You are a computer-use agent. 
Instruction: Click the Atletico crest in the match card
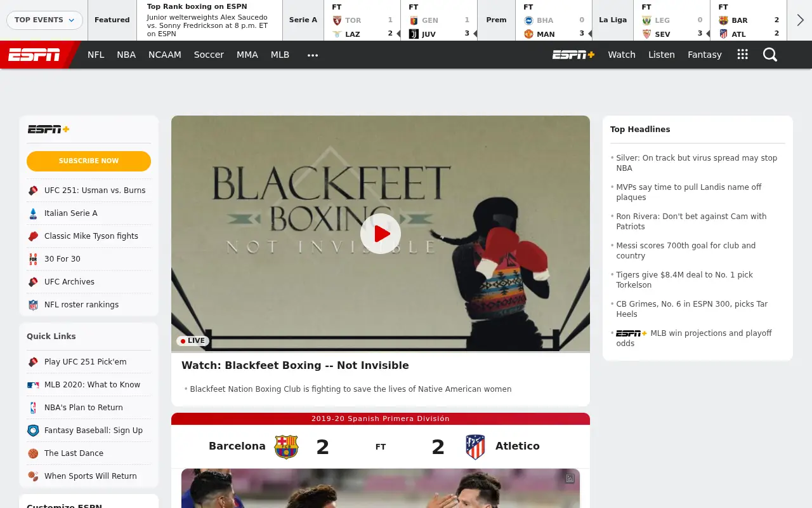475,446
